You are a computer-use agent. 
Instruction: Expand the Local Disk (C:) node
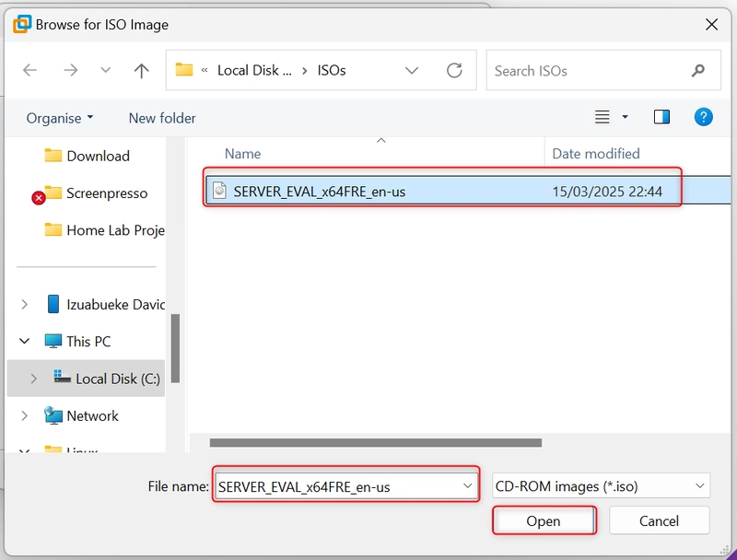pos(33,379)
